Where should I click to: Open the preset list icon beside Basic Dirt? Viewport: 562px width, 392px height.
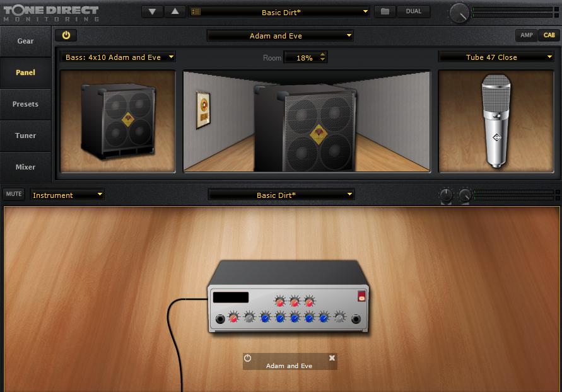click(x=196, y=12)
